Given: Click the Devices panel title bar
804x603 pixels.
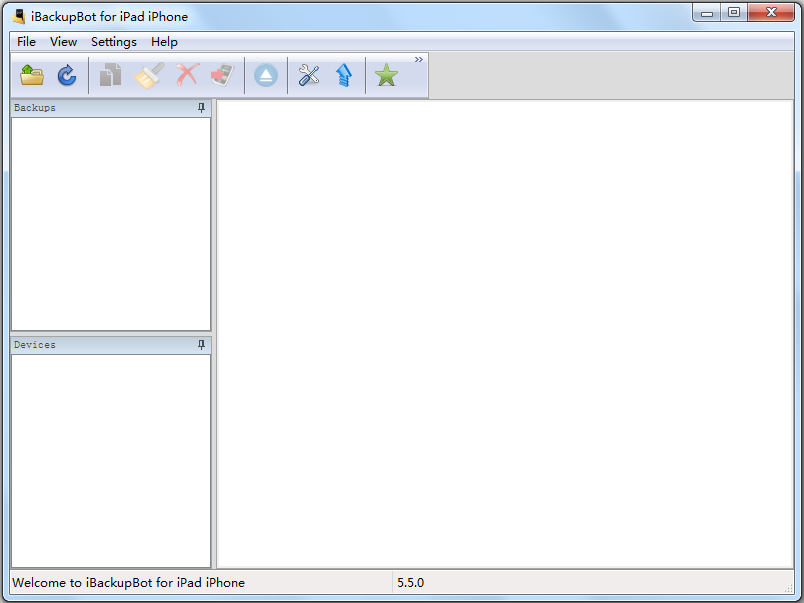Looking at the screenshot, I should [111, 345].
